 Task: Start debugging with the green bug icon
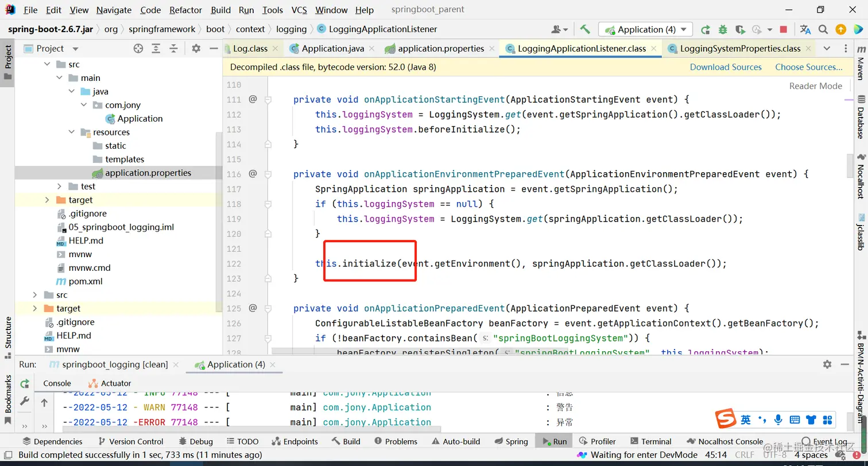[x=723, y=29]
